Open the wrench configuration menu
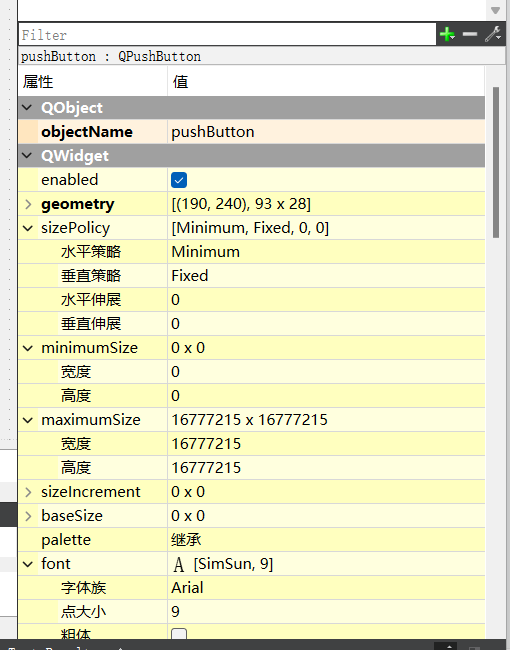The image size is (510, 650). [x=493, y=34]
